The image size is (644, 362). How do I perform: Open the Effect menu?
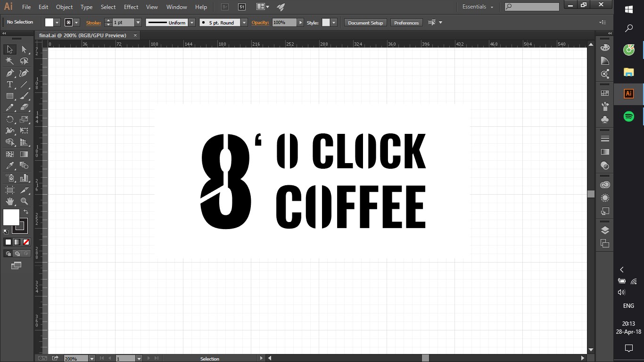(131, 7)
